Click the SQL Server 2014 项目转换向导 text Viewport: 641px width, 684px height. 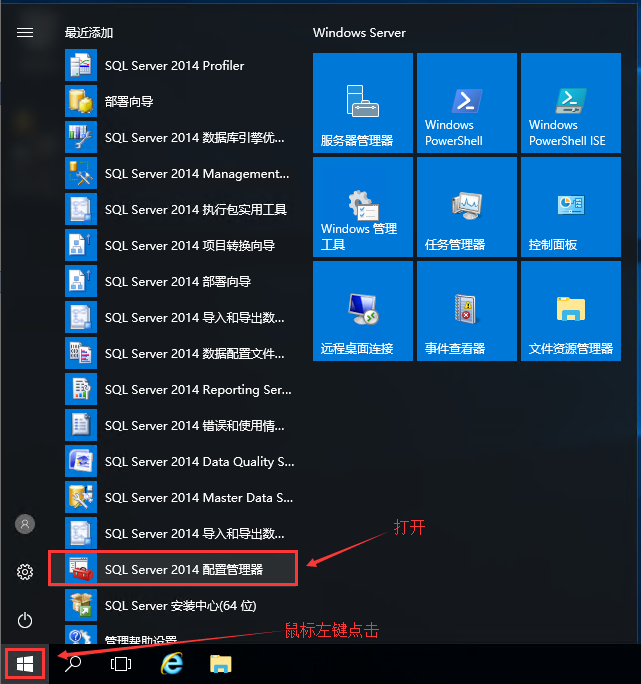[190, 246]
